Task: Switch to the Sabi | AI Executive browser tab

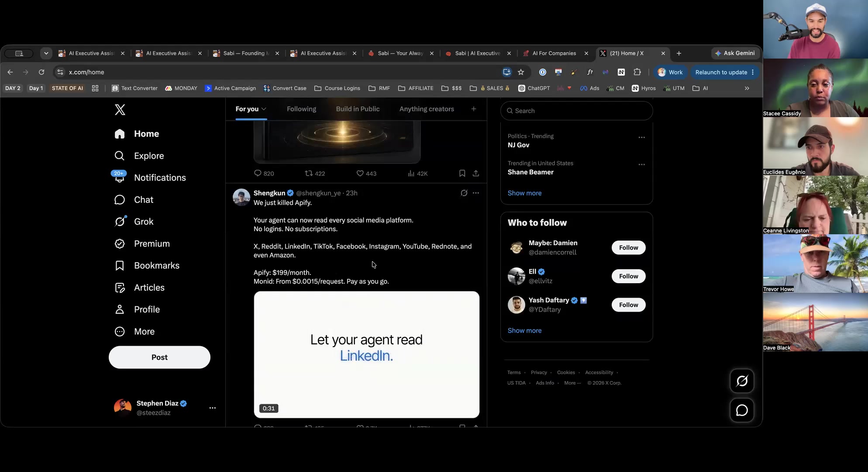Action: pos(477,53)
